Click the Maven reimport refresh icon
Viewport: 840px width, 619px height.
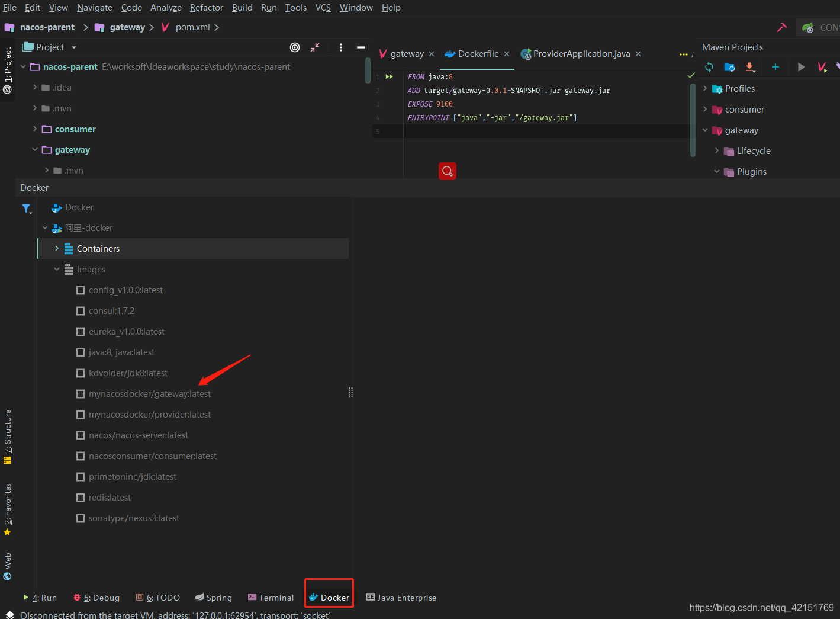pos(709,67)
